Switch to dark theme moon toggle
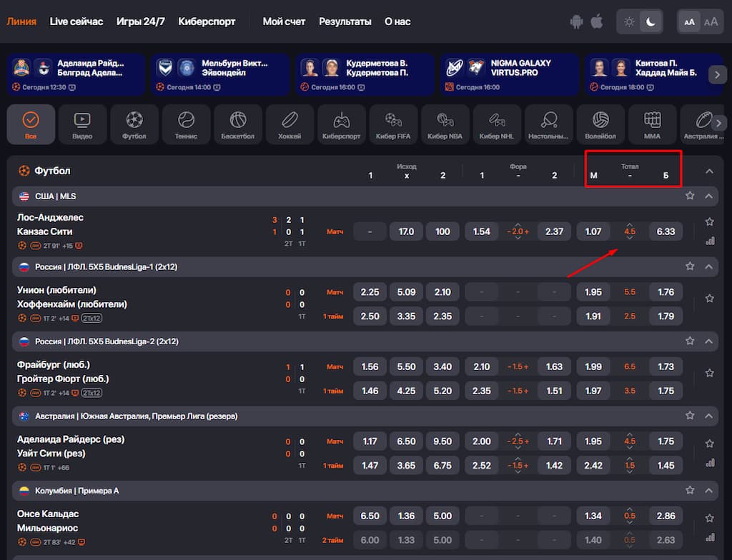The height and width of the screenshot is (560, 732). pyautogui.click(x=651, y=22)
